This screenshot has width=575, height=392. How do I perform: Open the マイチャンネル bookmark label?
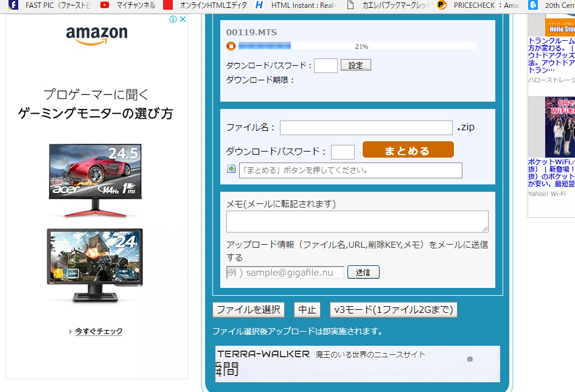pyautogui.click(x=136, y=5)
